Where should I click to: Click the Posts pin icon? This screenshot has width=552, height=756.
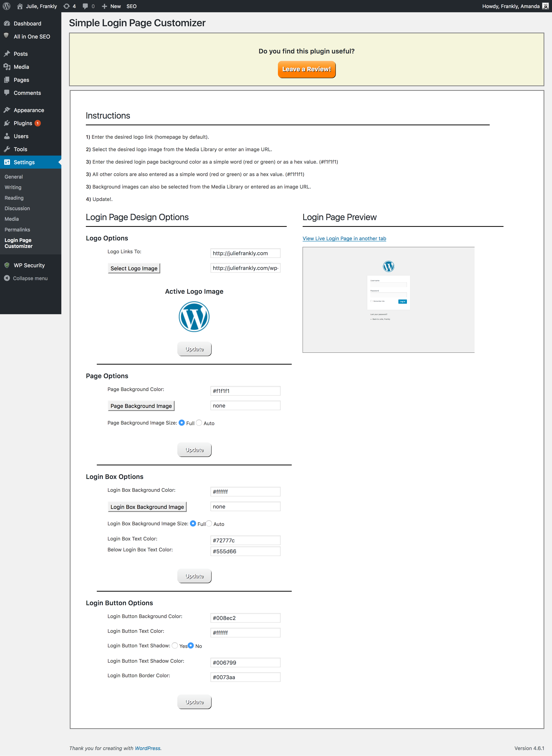7,53
